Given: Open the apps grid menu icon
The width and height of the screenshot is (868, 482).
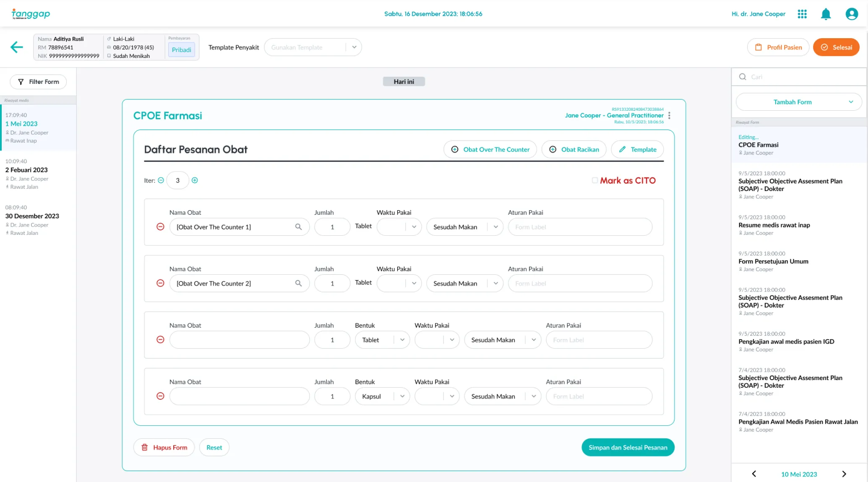Looking at the screenshot, I should pos(802,14).
